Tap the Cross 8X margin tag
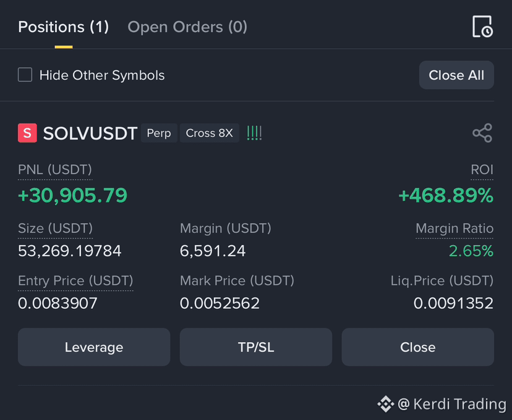 click(x=209, y=133)
